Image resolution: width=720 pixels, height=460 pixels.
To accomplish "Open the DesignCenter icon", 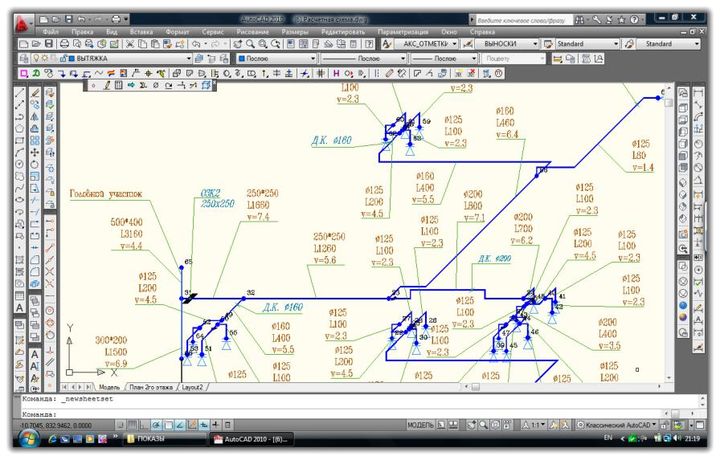I will pyautogui.click(x=303, y=44).
